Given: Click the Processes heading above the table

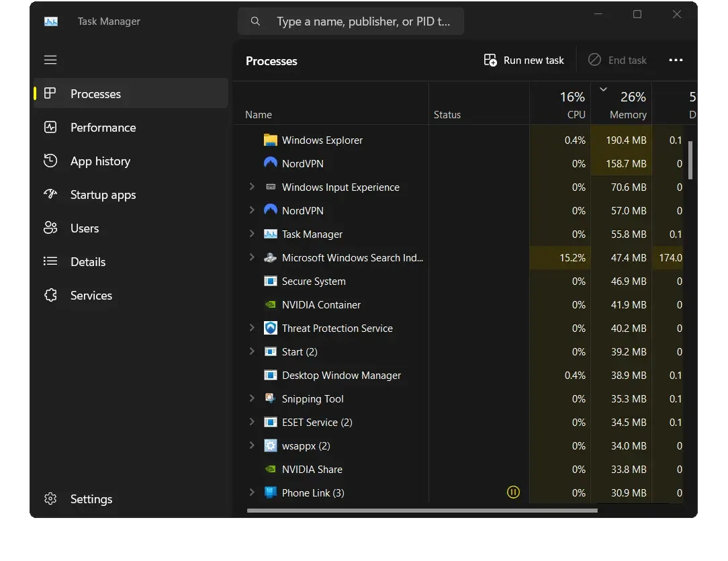Looking at the screenshot, I should coord(271,61).
